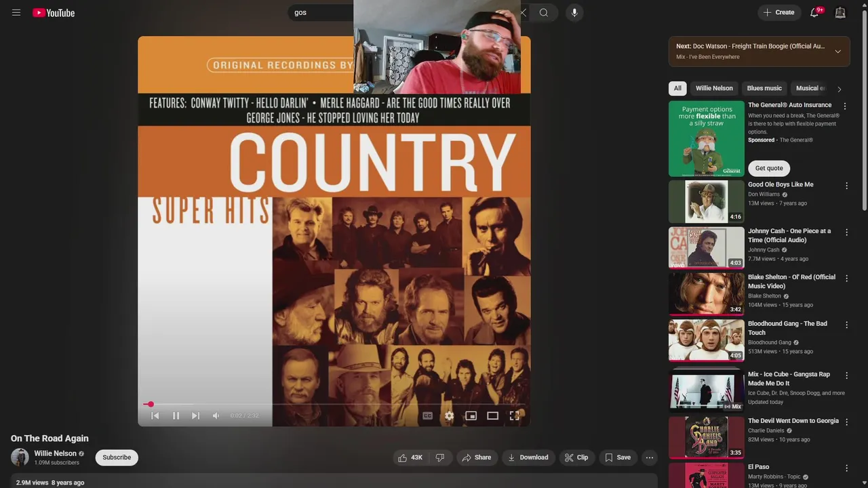Select the Musical filter chip
The image size is (868, 488).
point(810,88)
